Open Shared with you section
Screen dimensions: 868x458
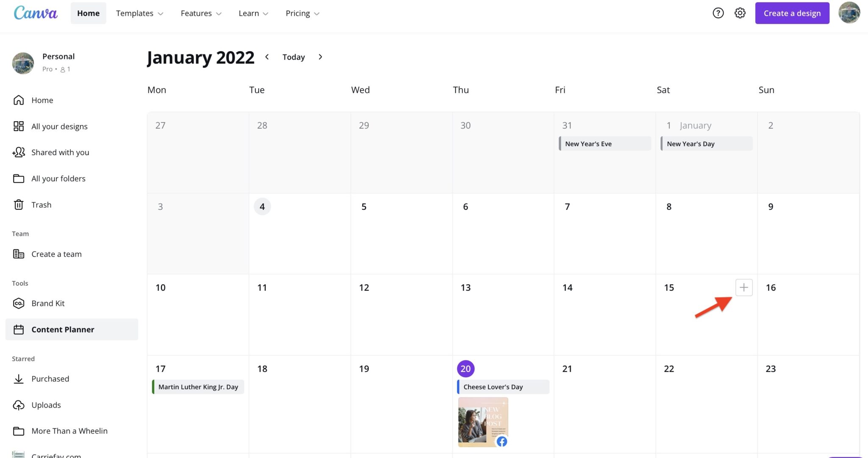(60, 153)
